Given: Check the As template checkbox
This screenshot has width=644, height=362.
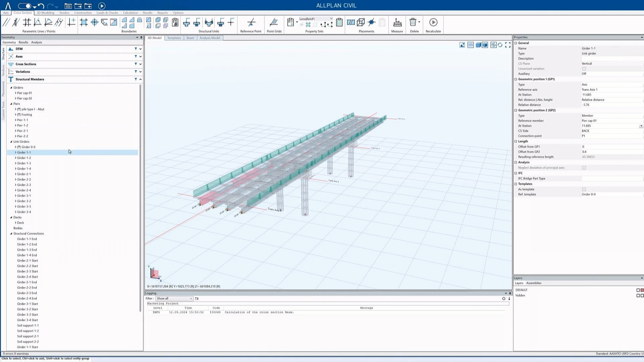Looking at the screenshot, I should (584, 189).
